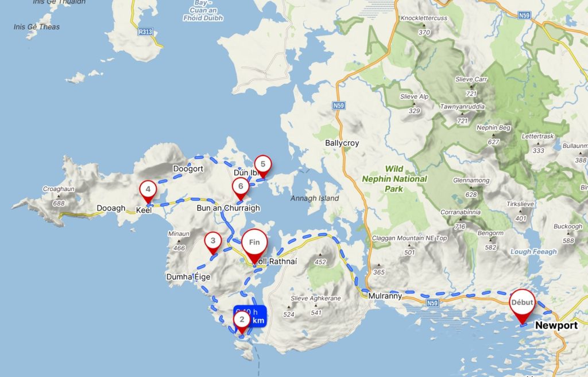Click the N59 road shield near Mulranny

coord(432,303)
